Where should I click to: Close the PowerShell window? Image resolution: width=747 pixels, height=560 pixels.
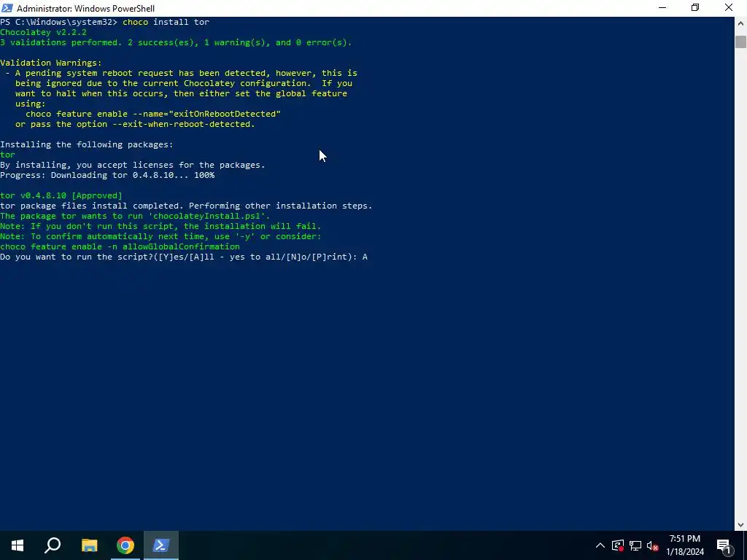[729, 8]
